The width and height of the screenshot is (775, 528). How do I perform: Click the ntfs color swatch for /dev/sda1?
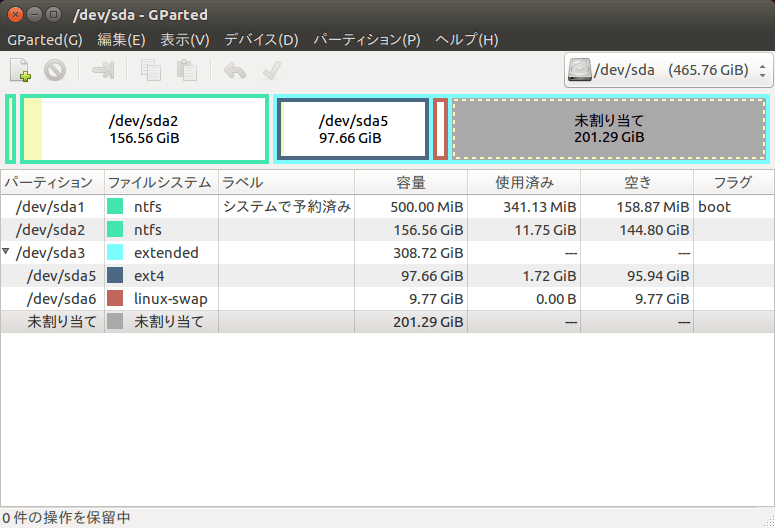pos(115,206)
